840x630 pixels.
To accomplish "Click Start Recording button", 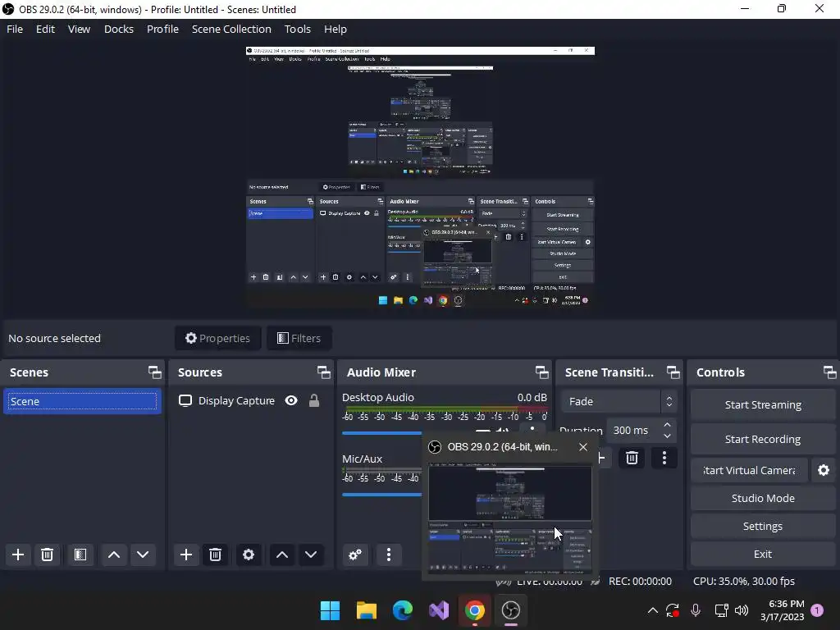I will [x=763, y=440].
